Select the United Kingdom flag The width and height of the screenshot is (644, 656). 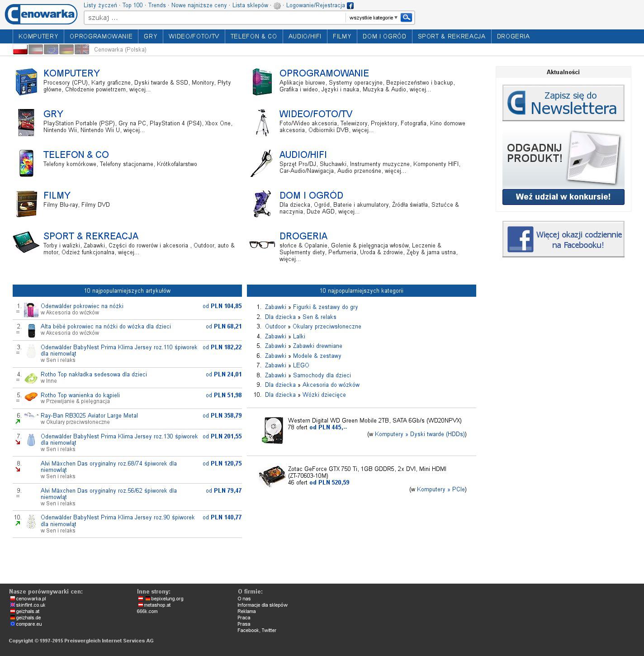click(x=82, y=50)
